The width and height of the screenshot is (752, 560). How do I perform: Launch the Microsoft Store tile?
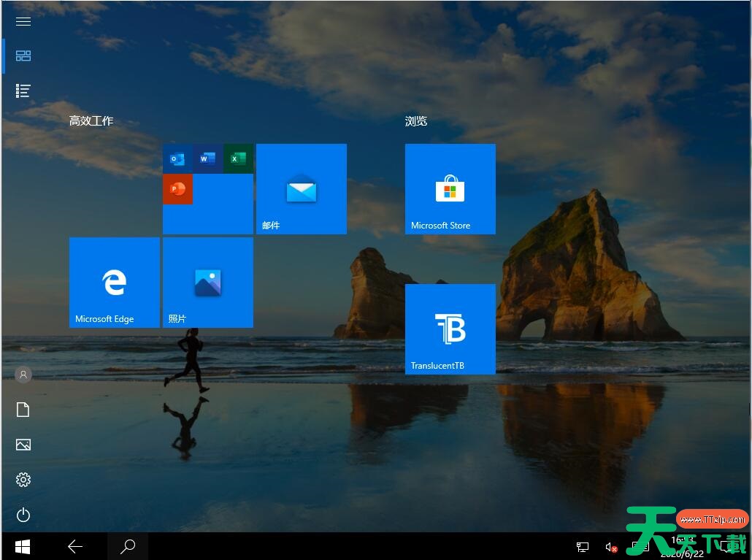(450, 189)
